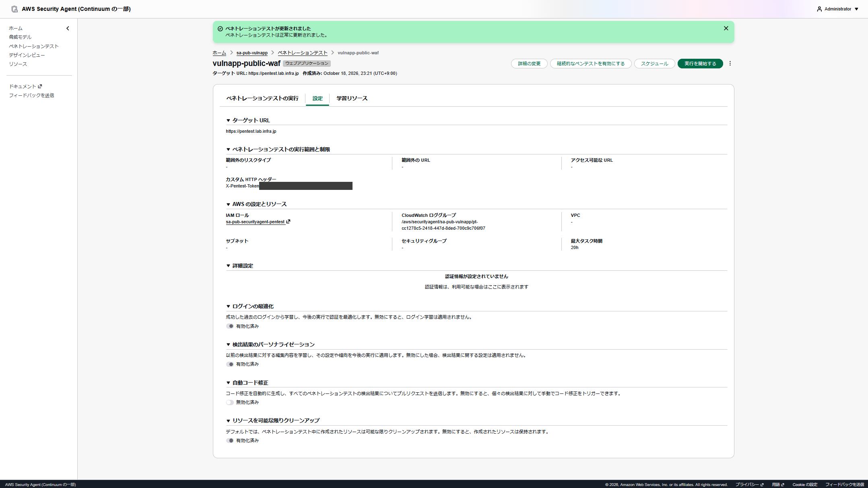Click the AWS Security Agent logo icon
Viewport: 868px width, 488px height.
pyautogui.click(x=14, y=9)
